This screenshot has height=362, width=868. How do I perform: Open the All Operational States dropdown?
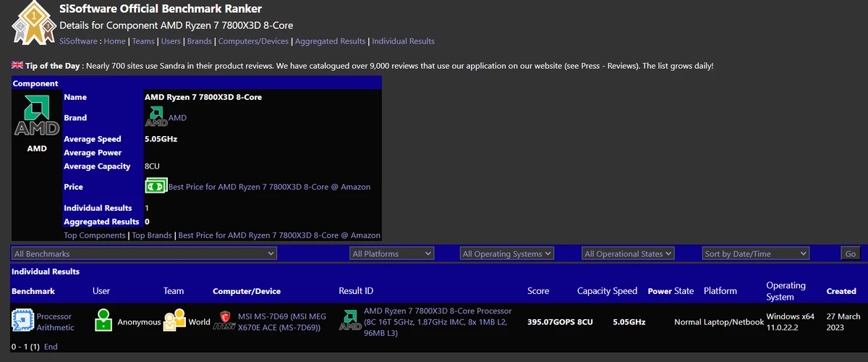coord(628,253)
